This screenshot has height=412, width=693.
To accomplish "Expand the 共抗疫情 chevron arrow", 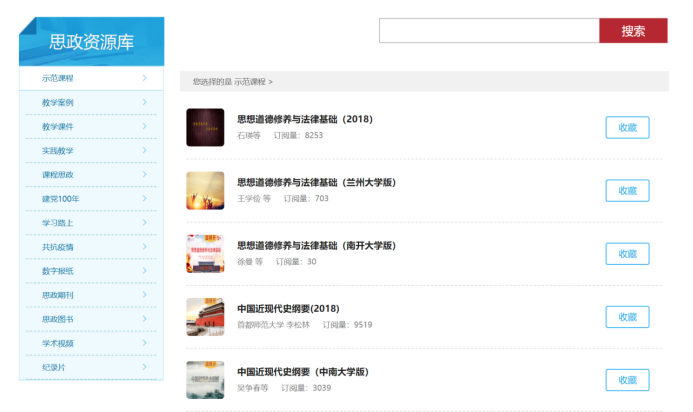I will [x=145, y=247].
